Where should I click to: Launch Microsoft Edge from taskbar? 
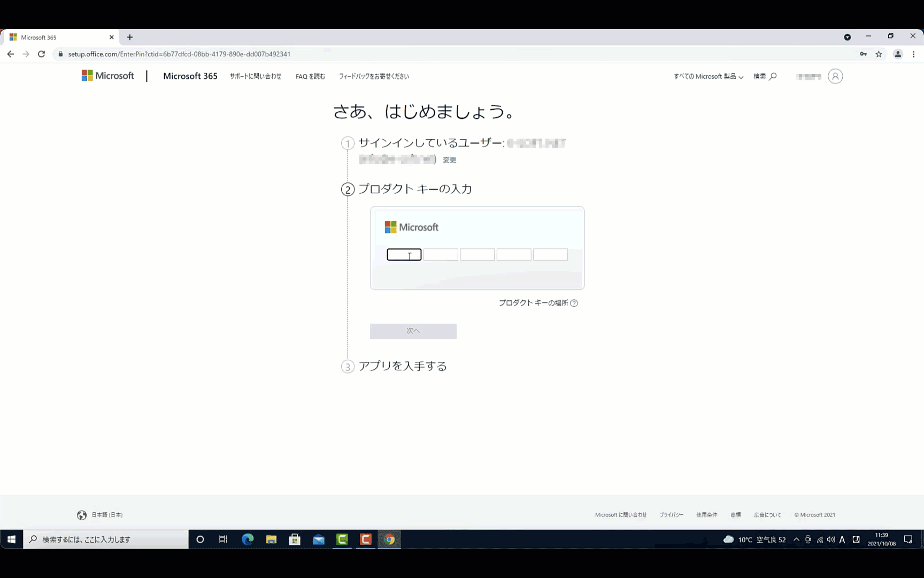248,539
